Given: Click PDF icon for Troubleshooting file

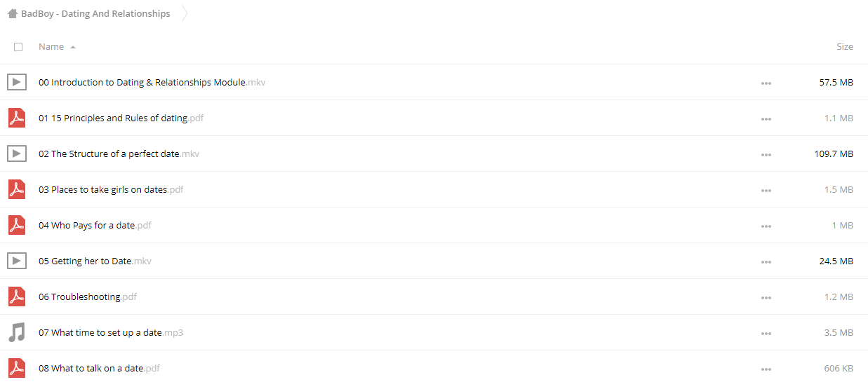Looking at the screenshot, I should coord(17,296).
